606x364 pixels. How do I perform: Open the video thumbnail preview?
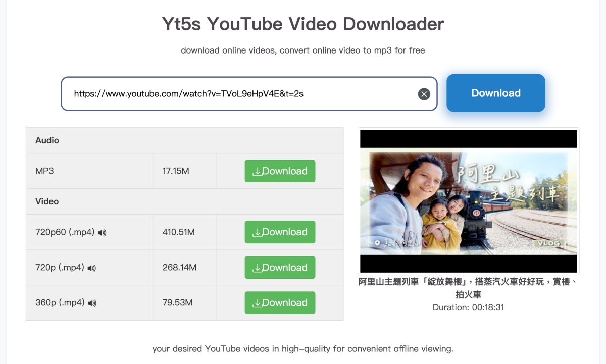click(468, 201)
